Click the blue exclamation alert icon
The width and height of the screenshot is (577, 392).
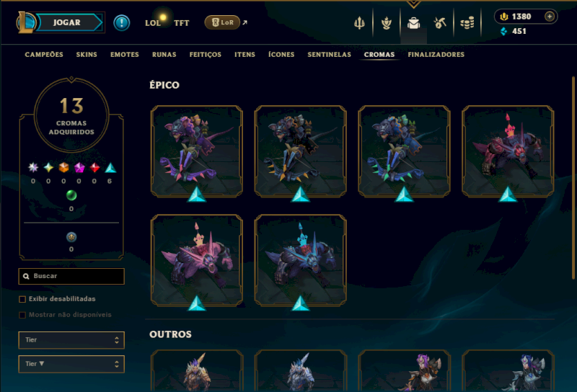point(121,23)
